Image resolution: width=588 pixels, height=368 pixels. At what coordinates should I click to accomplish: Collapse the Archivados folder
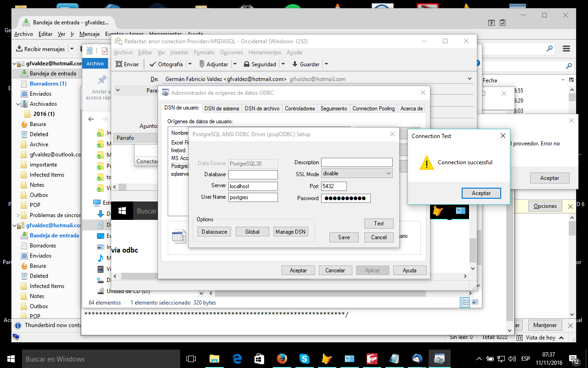point(18,104)
